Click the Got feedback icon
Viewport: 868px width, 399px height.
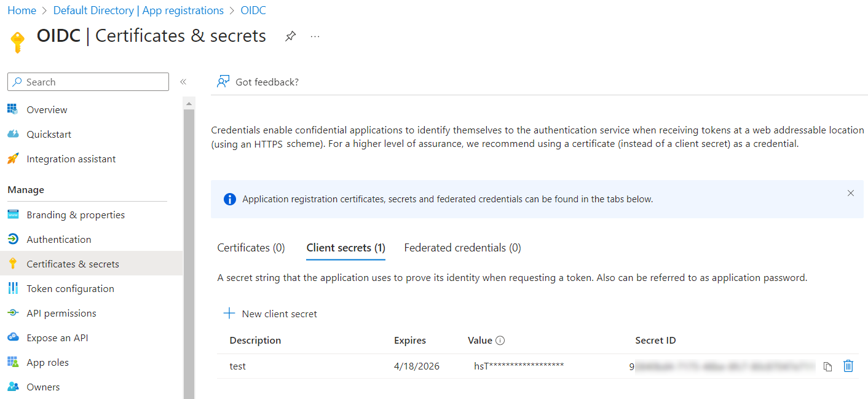pyautogui.click(x=223, y=81)
